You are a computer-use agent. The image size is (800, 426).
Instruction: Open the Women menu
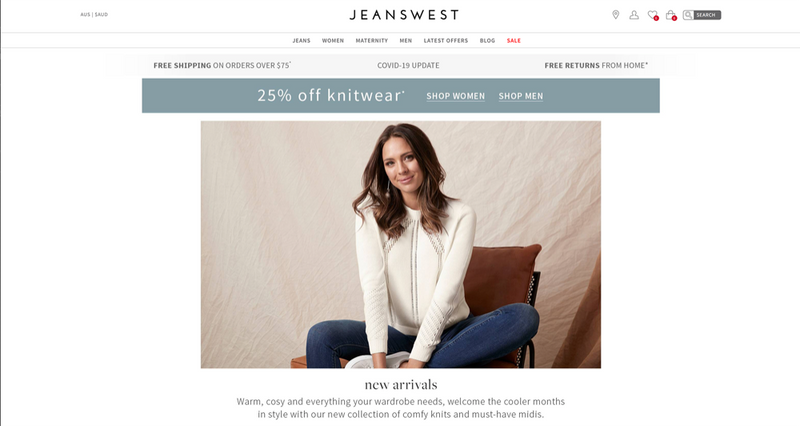tap(333, 41)
